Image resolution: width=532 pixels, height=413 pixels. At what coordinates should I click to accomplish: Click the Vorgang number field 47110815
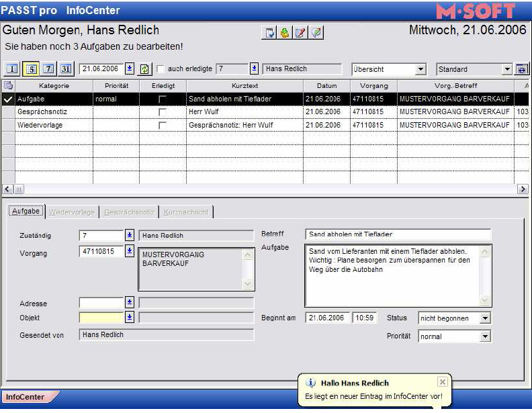(x=101, y=251)
